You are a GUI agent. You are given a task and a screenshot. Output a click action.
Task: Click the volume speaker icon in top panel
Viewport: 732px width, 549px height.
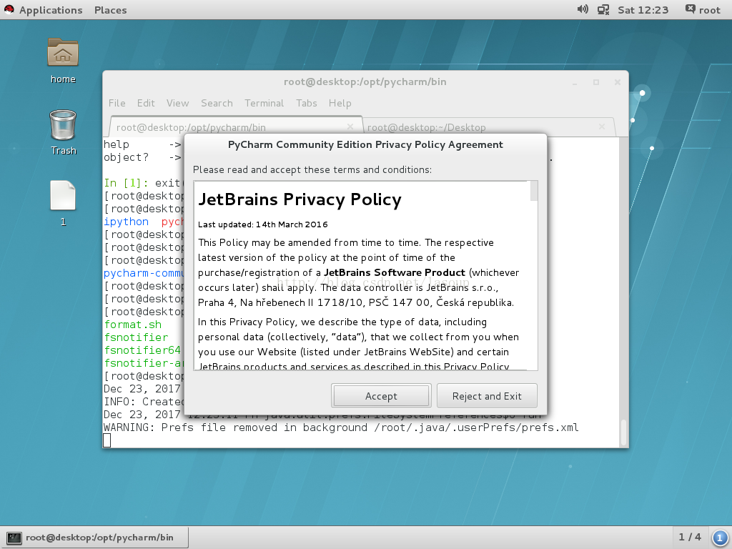583,9
